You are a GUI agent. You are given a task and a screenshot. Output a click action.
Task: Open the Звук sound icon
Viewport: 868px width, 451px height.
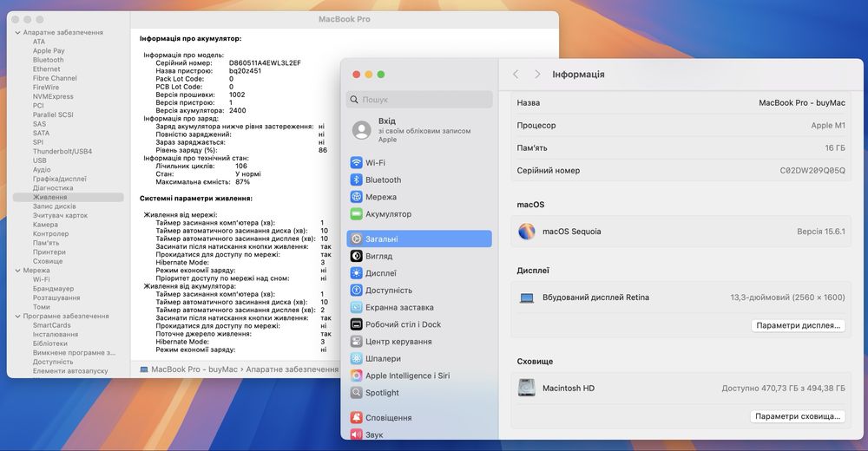(x=357, y=435)
